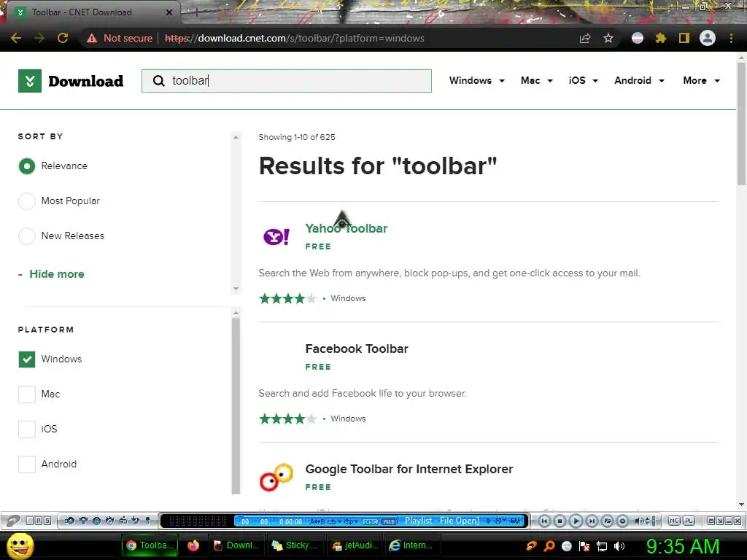The width and height of the screenshot is (747, 560).
Task: Click the DISC mode button in jetAudio
Action: [x=370, y=521]
